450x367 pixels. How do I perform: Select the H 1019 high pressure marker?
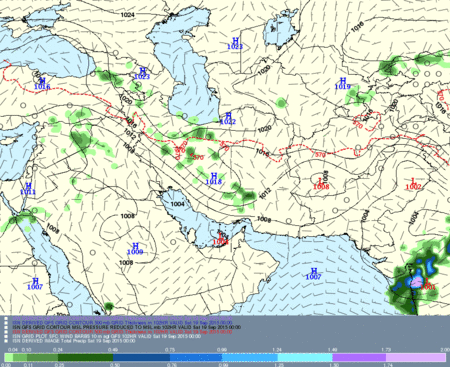[342, 84]
